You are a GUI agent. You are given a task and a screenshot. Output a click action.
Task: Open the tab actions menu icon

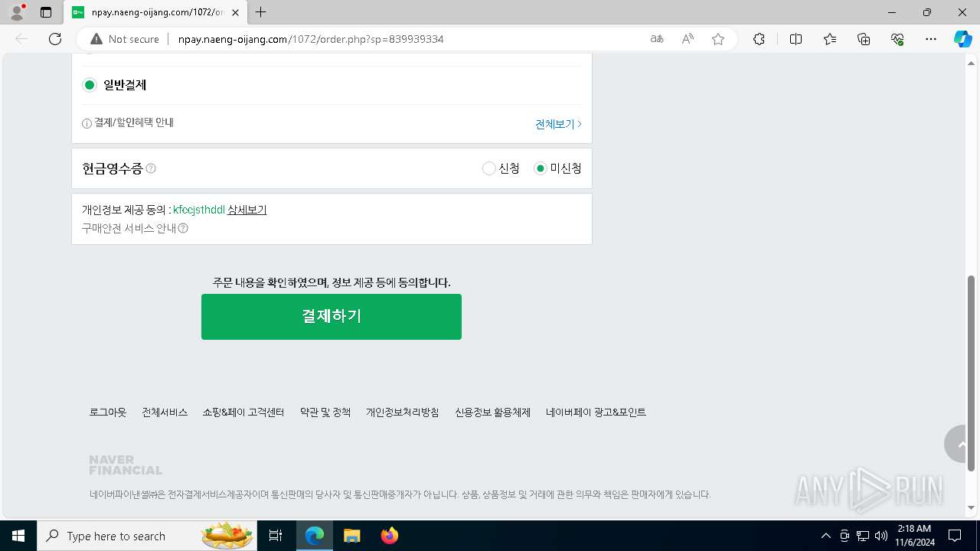(x=46, y=12)
